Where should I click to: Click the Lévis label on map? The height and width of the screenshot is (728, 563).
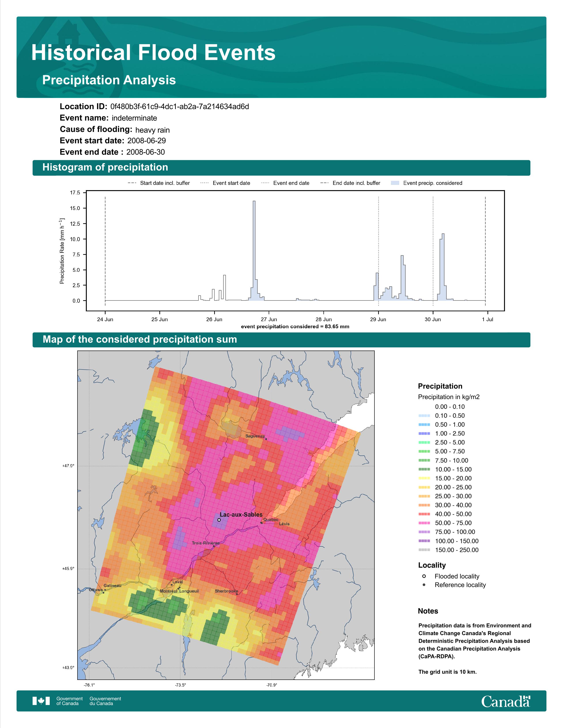point(284,524)
